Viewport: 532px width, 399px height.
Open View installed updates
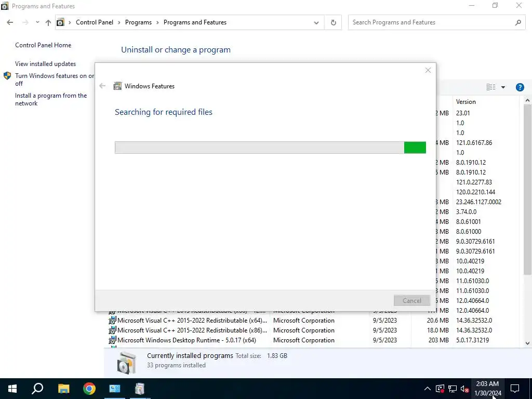(x=46, y=64)
